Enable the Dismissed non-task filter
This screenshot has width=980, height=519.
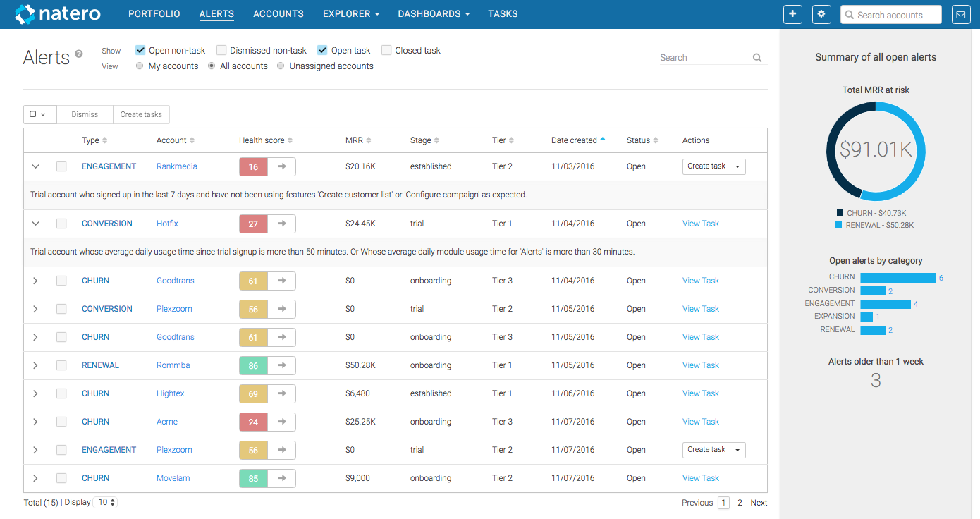click(221, 50)
